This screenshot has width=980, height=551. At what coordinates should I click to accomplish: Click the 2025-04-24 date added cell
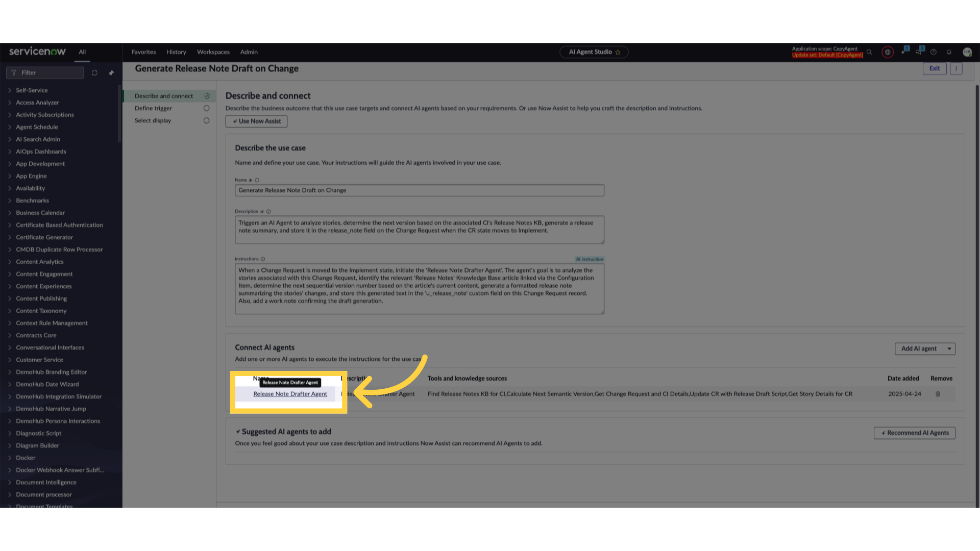(x=904, y=394)
